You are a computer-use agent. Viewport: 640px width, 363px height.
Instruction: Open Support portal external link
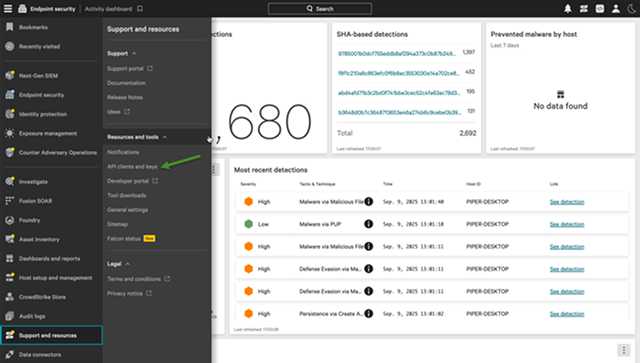click(x=130, y=69)
